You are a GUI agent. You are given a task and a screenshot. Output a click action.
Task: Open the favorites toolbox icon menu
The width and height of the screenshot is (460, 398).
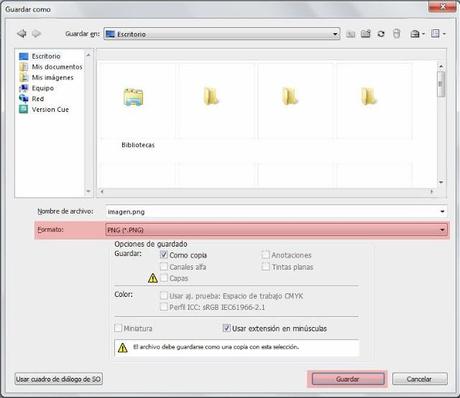417,34
